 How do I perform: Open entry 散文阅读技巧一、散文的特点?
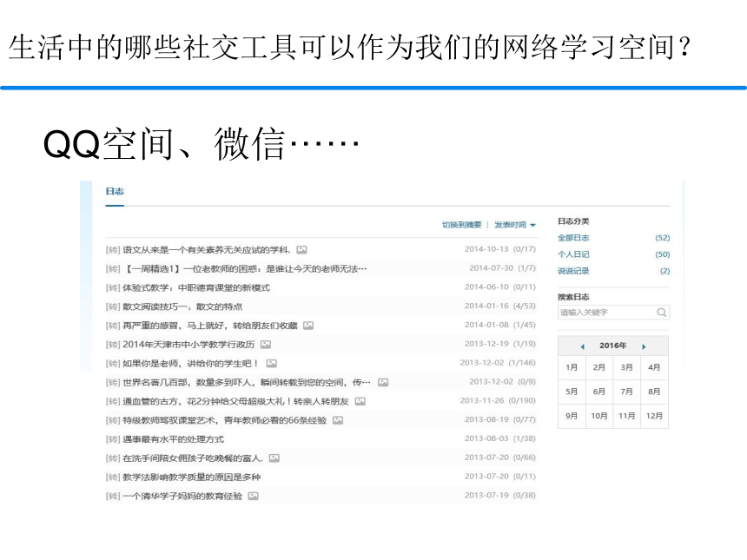182,306
